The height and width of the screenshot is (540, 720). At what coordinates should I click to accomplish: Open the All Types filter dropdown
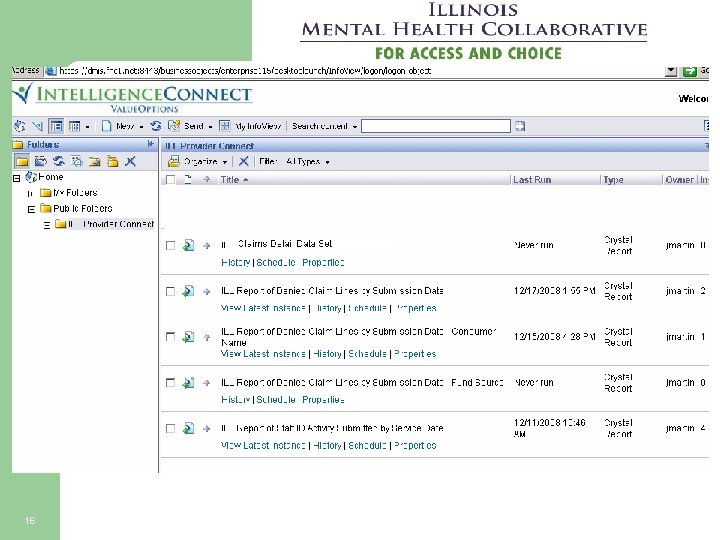click(x=327, y=162)
